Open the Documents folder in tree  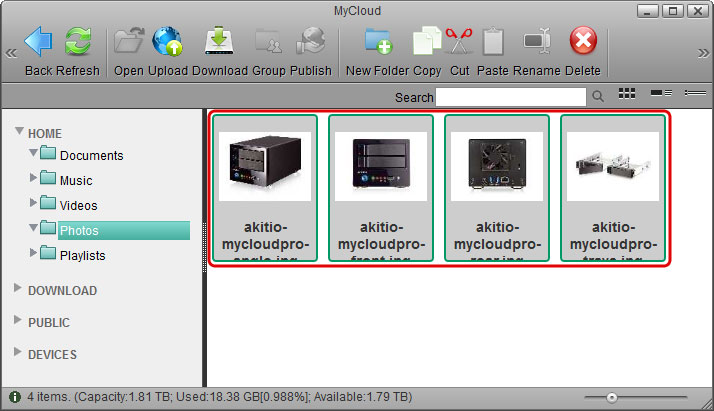click(x=91, y=156)
